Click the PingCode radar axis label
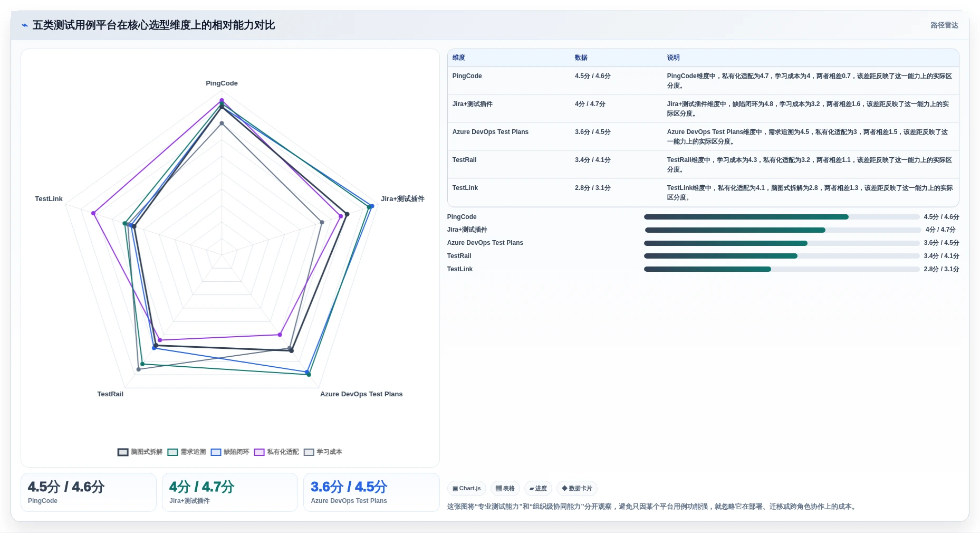Viewport: 980px width, 533px height. tap(222, 83)
